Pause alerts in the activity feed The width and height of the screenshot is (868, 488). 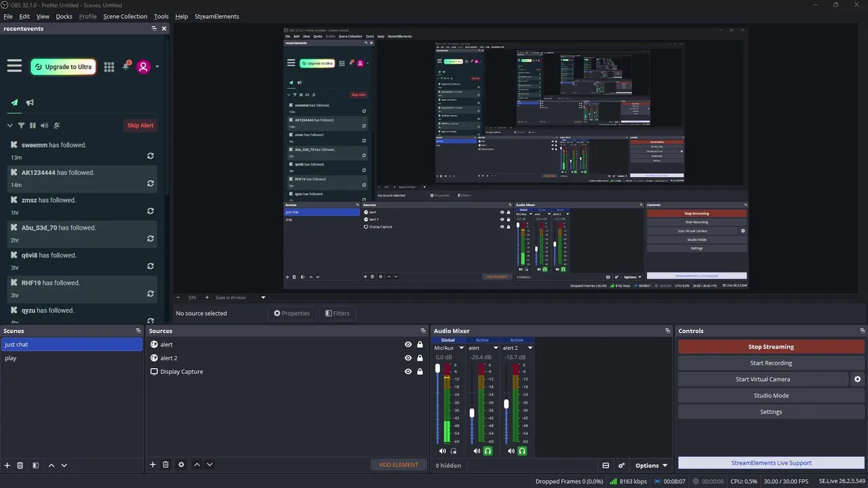pos(33,125)
